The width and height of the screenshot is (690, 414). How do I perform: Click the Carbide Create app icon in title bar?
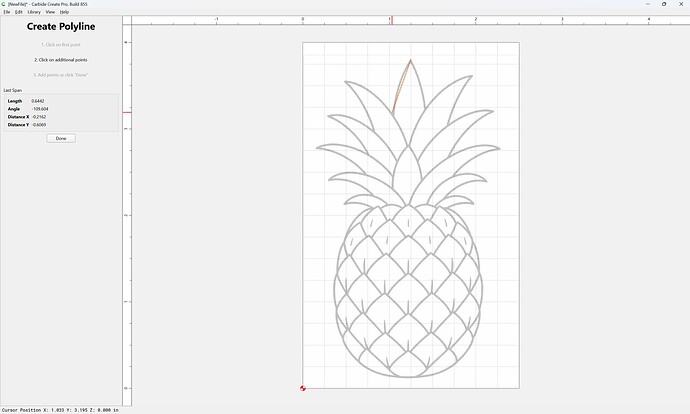(4, 4)
